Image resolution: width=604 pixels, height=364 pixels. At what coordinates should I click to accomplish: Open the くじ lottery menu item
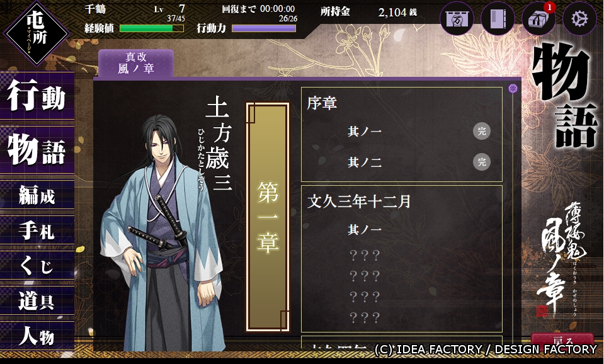[37, 265]
